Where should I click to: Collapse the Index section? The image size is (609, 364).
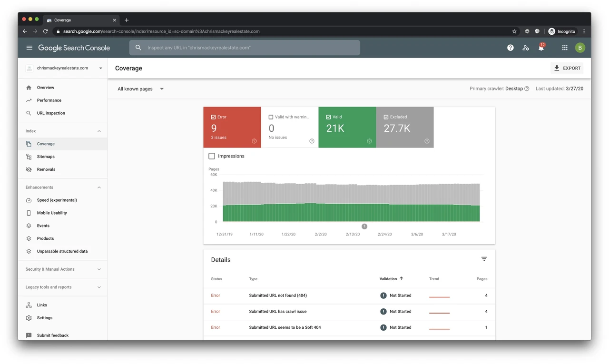click(x=99, y=131)
